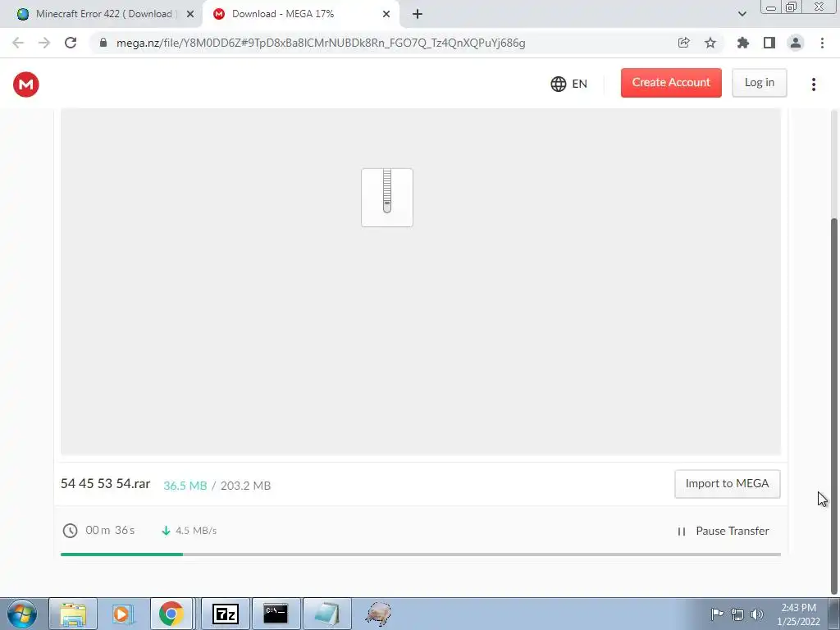Open the tab search dropdown arrow
Image resolution: width=840 pixels, height=630 pixels.
click(742, 14)
